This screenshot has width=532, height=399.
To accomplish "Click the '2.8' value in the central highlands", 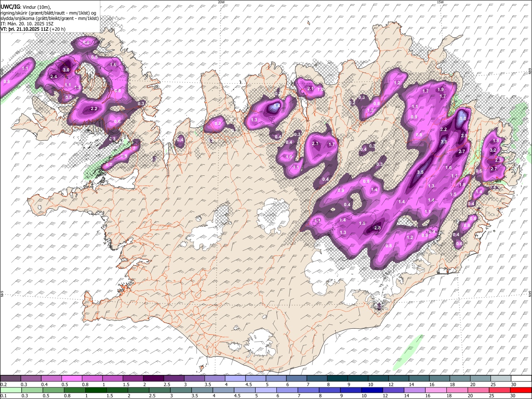I will (x=377, y=228).
